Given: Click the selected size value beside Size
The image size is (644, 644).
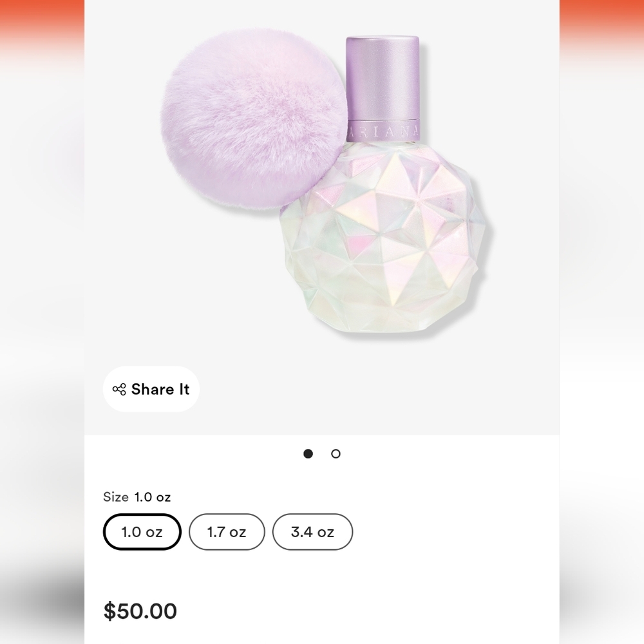Looking at the screenshot, I should 153,497.
